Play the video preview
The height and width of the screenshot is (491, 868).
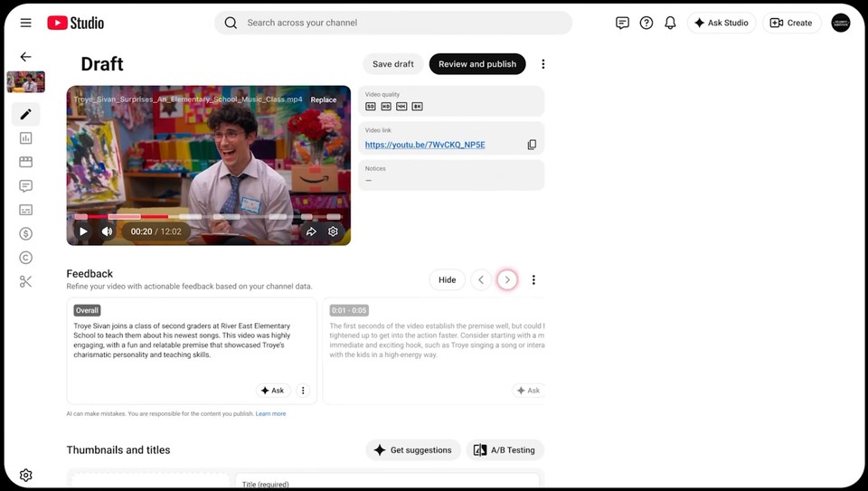[x=83, y=231]
